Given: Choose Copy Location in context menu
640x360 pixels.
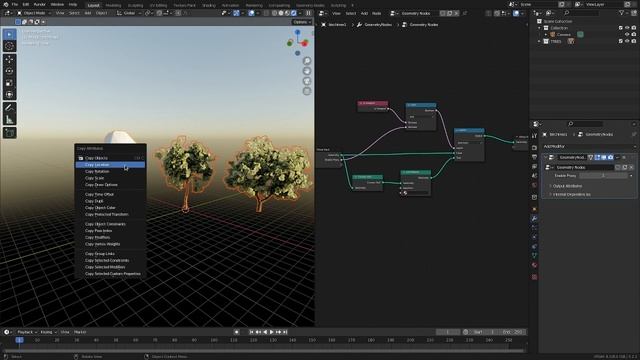Looking at the screenshot, I should (110, 165).
